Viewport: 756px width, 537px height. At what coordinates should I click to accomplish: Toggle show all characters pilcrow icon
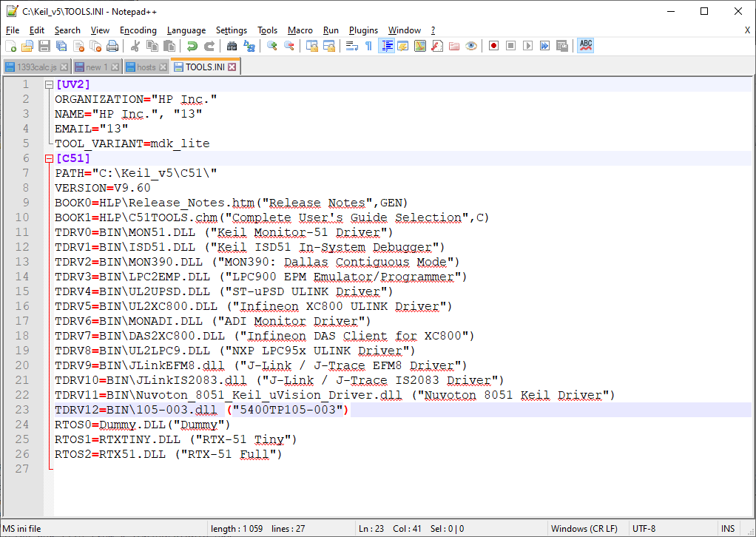tap(369, 46)
